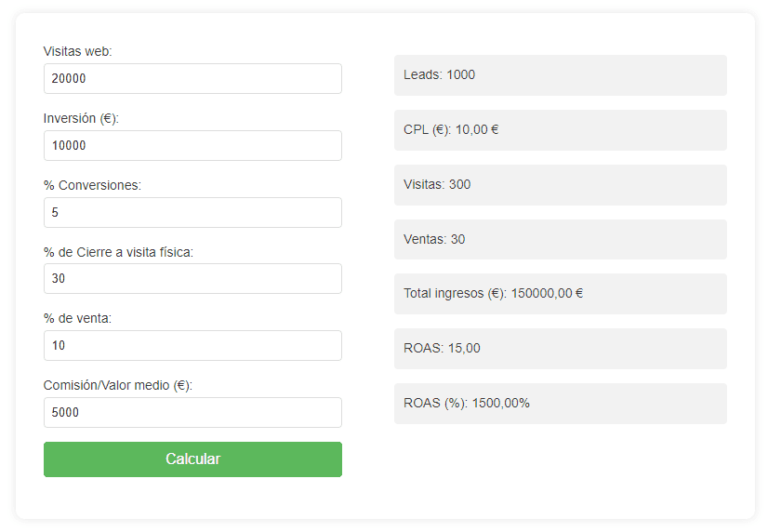Click the % Conversiones label
This screenshot has width=768, height=532.
pyautogui.click(x=92, y=185)
